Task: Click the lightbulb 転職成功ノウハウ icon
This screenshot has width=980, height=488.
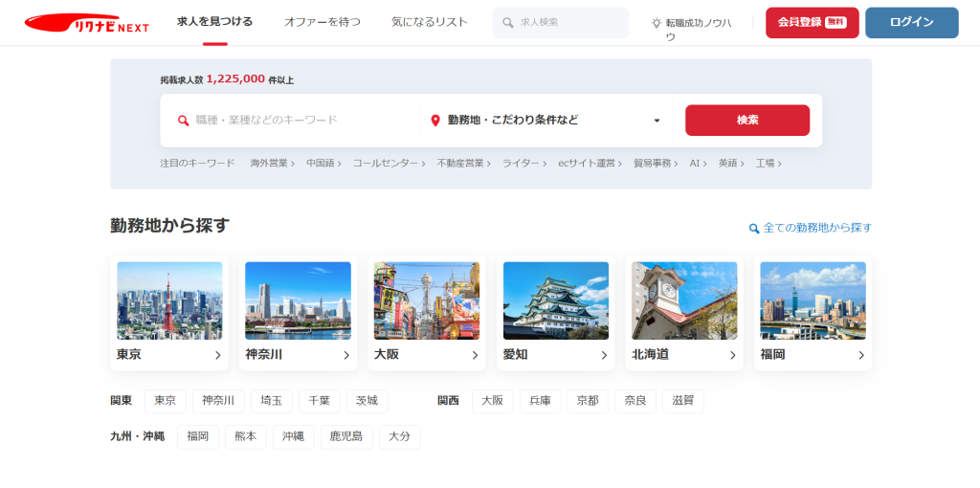Action: point(657,23)
